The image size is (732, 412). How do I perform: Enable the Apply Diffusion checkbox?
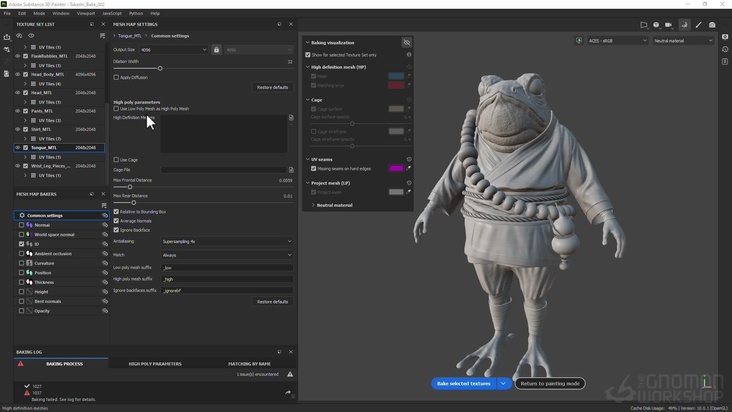point(116,77)
